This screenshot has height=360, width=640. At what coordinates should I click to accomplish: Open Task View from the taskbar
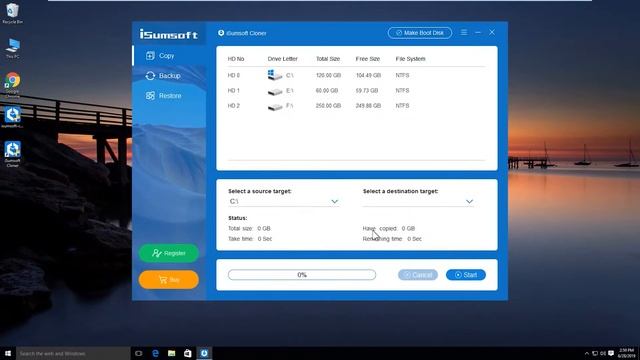(139, 353)
